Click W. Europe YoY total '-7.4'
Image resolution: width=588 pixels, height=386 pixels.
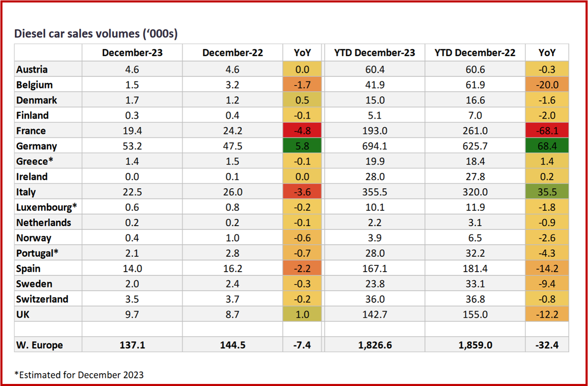click(x=302, y=345)
